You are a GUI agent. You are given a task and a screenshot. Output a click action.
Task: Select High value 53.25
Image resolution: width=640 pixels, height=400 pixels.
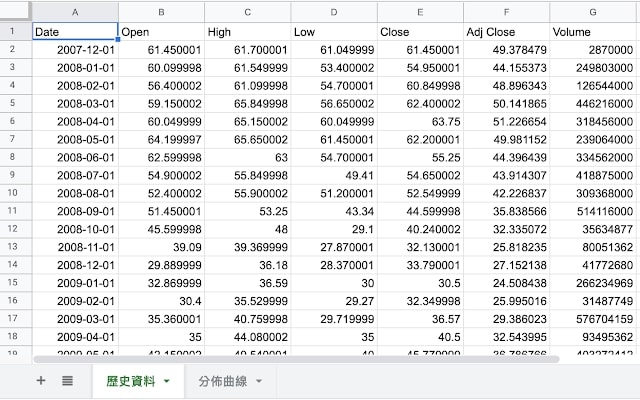coord(247,211)
